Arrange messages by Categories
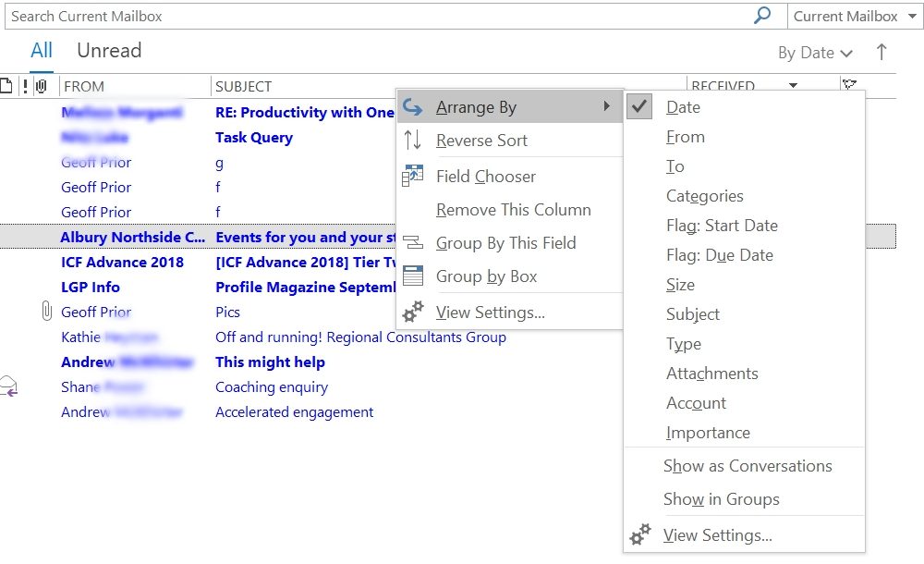This screenshot has width=924, height=564. (744, 196)
